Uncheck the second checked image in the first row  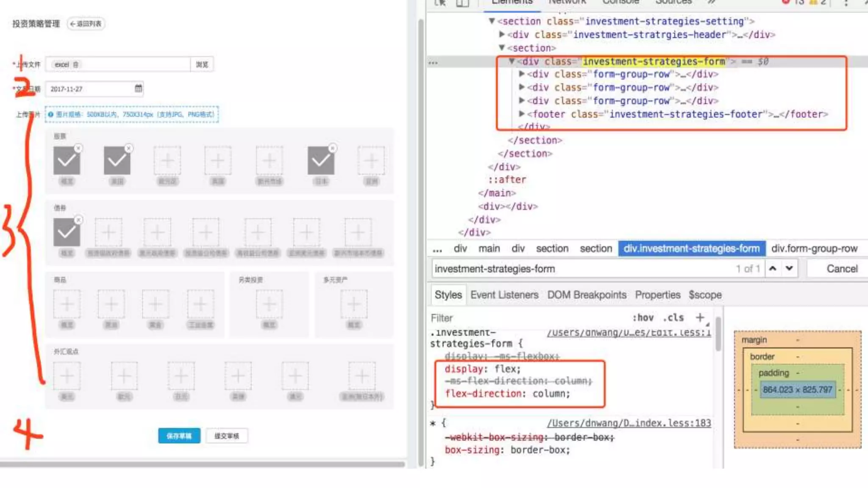pos(117,161)
